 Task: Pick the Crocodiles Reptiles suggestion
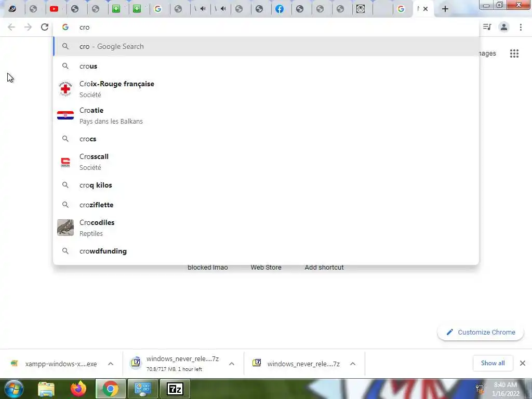tap(267, 228)
